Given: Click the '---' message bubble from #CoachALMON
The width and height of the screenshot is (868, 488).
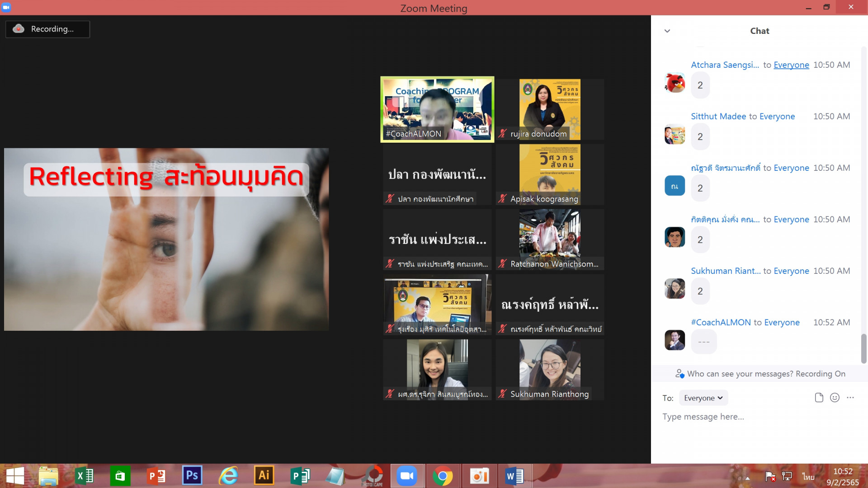Looking at the screenshot, I should [704, 342].
